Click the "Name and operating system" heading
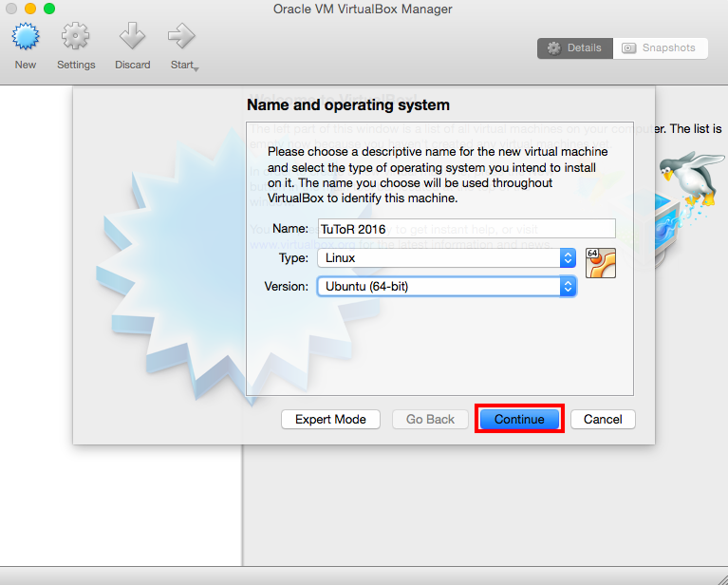Viewport: 728px width, 585px height. click(x=348, y=105)
